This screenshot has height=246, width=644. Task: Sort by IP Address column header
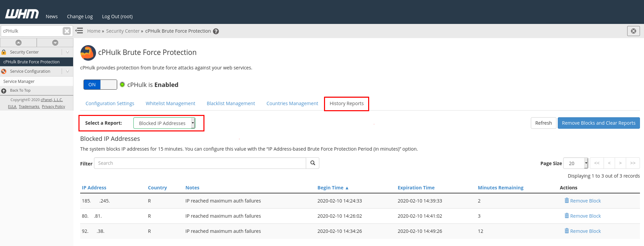coord(94,188)
